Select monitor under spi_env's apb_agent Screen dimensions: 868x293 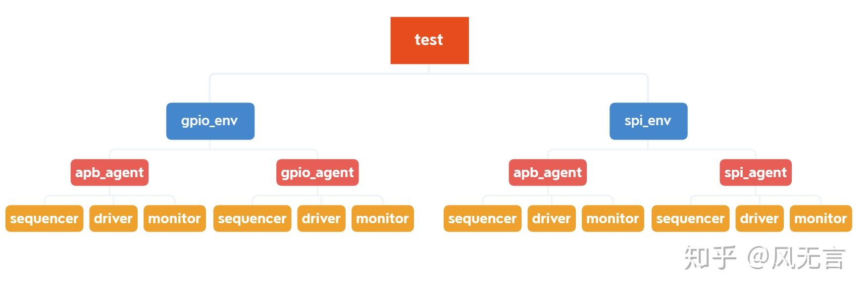pos(613,218)
